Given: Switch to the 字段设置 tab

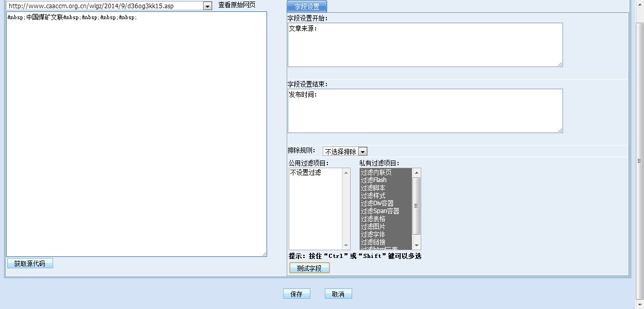Looking at the screenshot, I should point(307,7).
